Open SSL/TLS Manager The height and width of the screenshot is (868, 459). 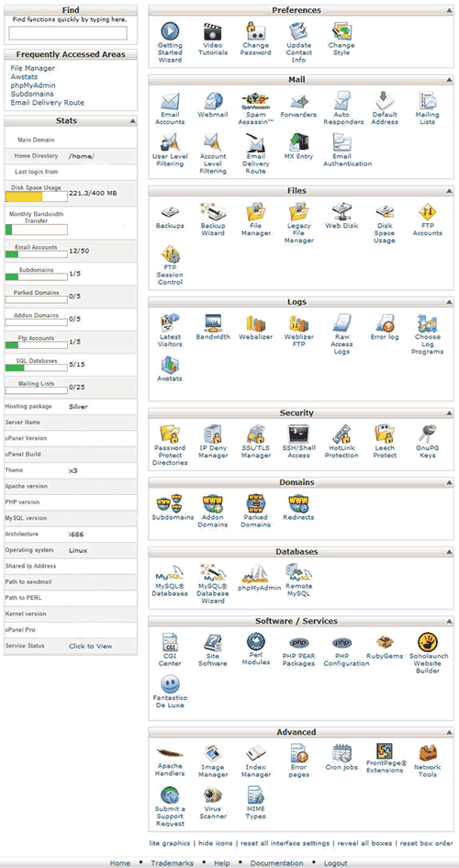click(x=256, y=442)
